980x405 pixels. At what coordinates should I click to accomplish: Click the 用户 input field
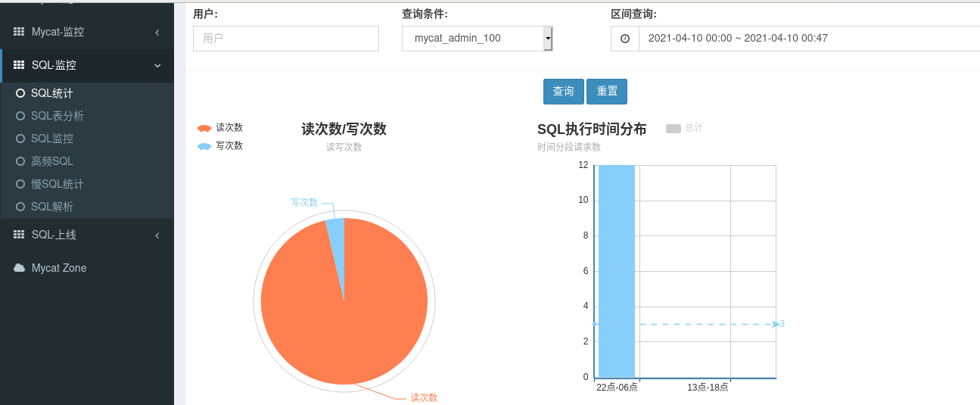286,38
